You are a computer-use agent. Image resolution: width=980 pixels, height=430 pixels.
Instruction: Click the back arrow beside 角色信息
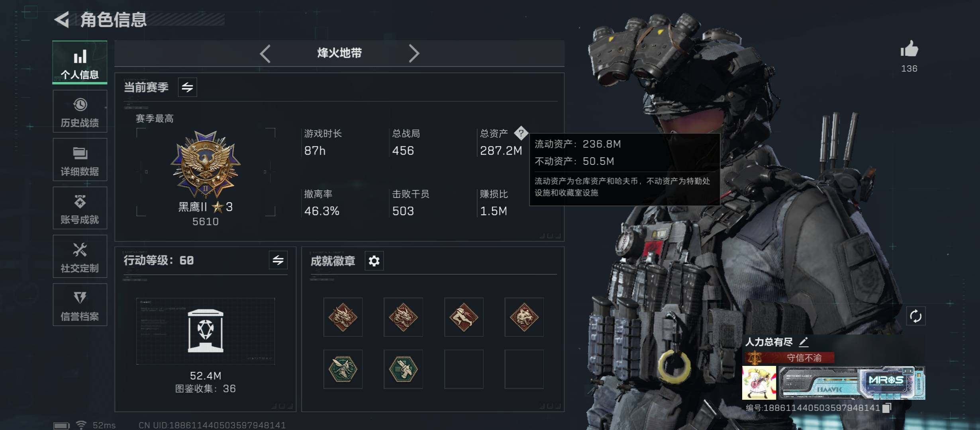pos(62,20)
